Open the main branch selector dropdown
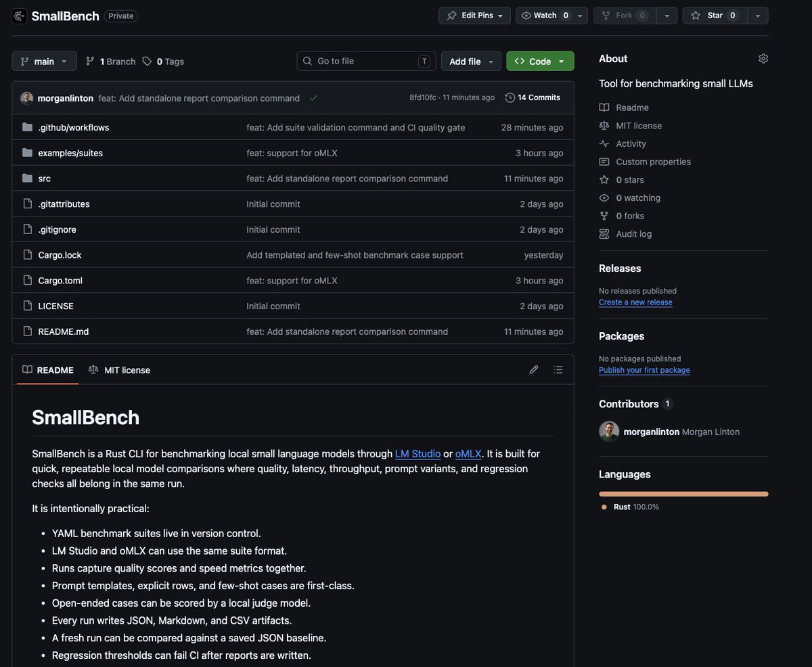Screen dimensions: 812x667 tap(44, 61)
